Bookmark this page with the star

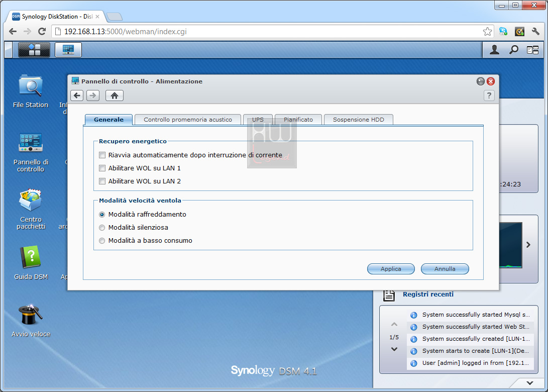(x=487, y=32)
